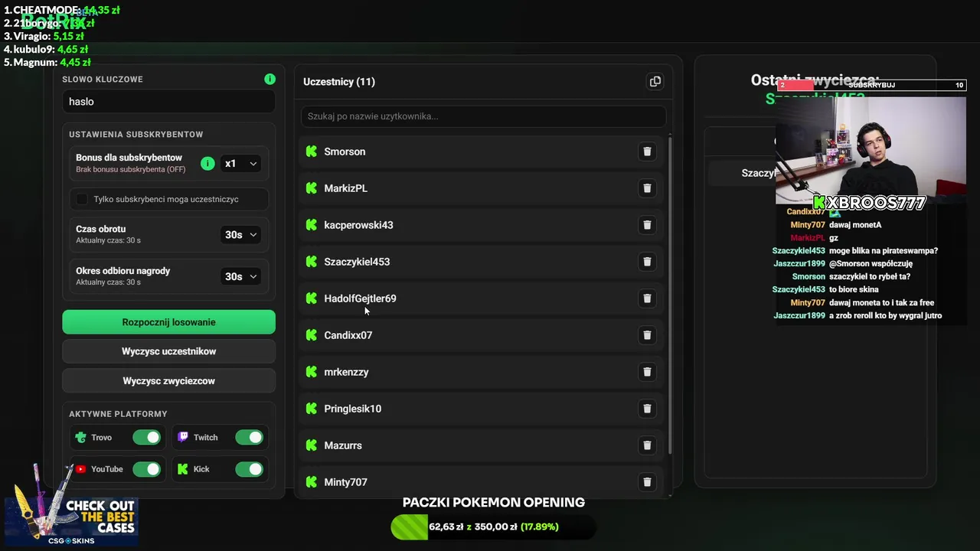Image resolution: width=980 pixels, height=551 pixels.
Task: Select participant name Pringlesik10
Action: [x=352, y=409]
